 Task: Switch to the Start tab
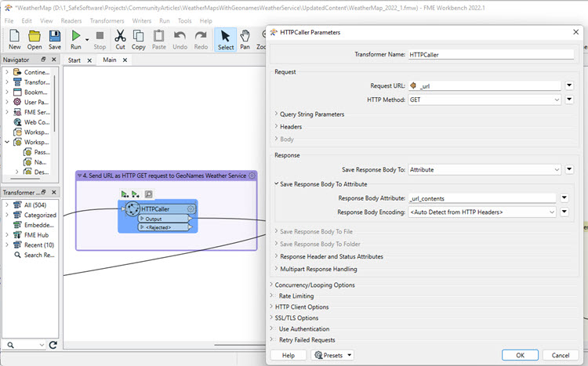tap(74, 60)
